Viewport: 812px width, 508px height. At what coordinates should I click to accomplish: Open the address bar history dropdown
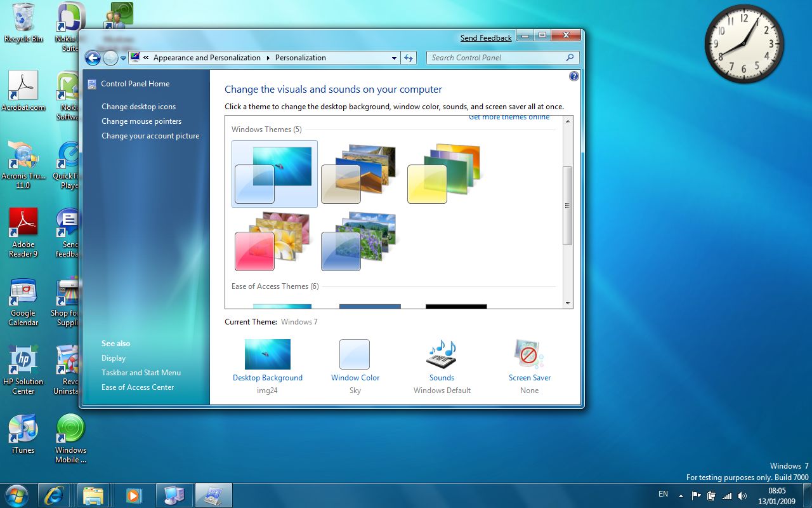click(x=395, y=57)
